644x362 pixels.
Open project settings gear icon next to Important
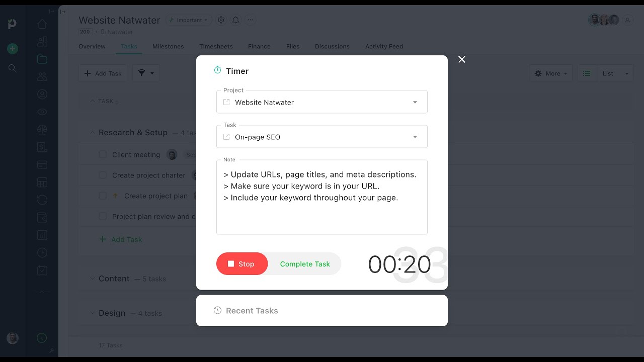point(221,20)
